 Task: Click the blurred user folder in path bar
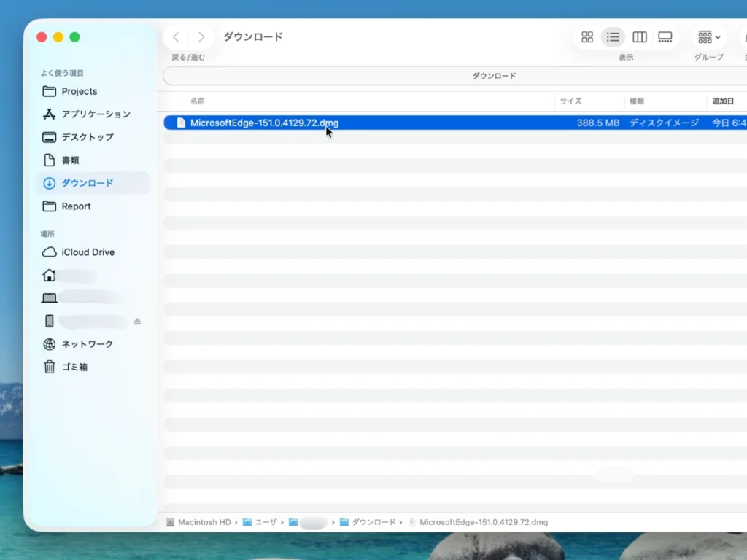(309, 522)
